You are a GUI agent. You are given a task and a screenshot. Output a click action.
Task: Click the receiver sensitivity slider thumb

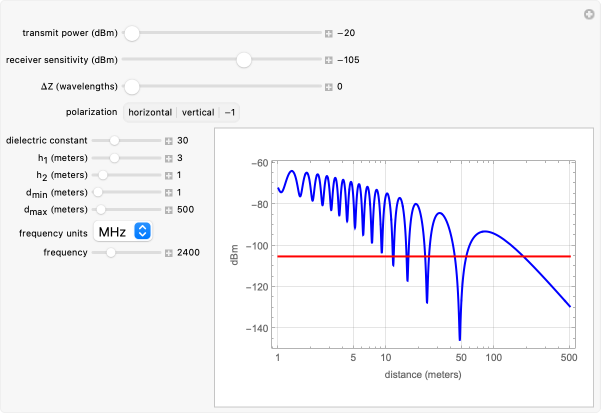[x=243, y=60]
